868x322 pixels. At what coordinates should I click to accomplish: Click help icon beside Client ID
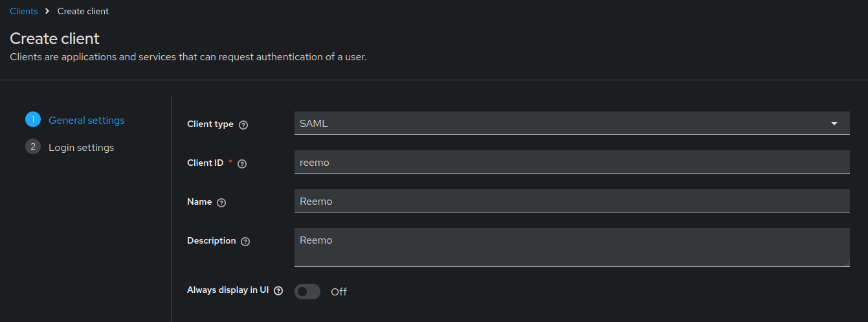[x=242, y=164]
